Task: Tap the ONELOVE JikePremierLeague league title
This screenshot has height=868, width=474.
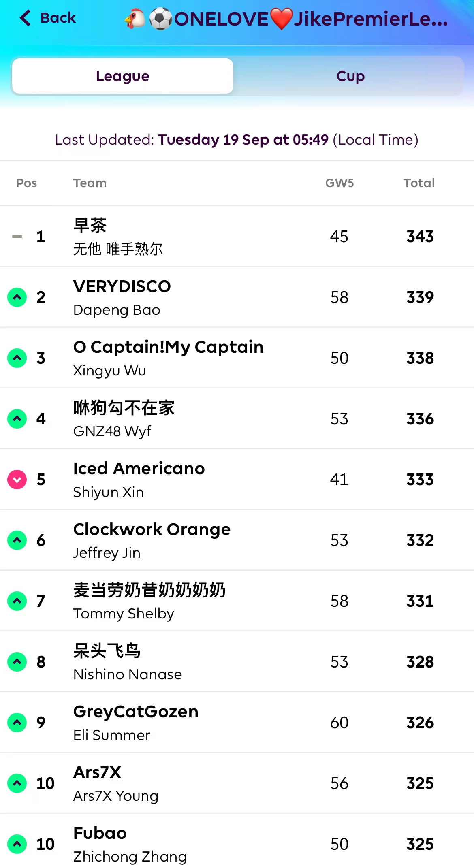Action: 287,19
